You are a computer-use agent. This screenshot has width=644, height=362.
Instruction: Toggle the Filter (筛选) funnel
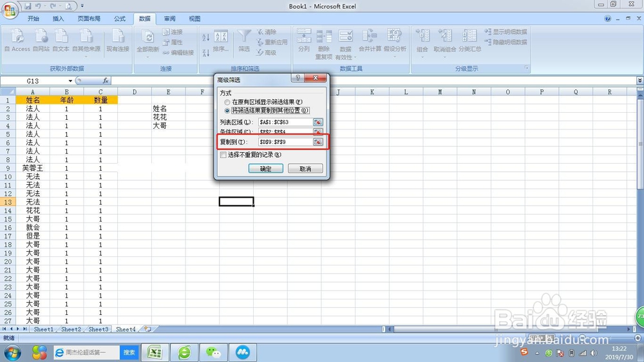(x=244, y=41)
